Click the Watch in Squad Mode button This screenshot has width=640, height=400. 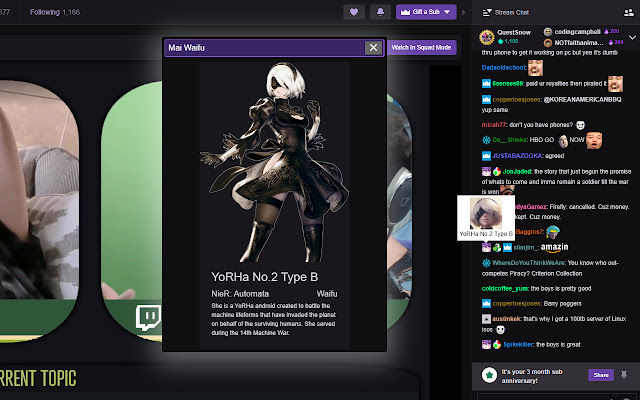(x=421, y=47)
